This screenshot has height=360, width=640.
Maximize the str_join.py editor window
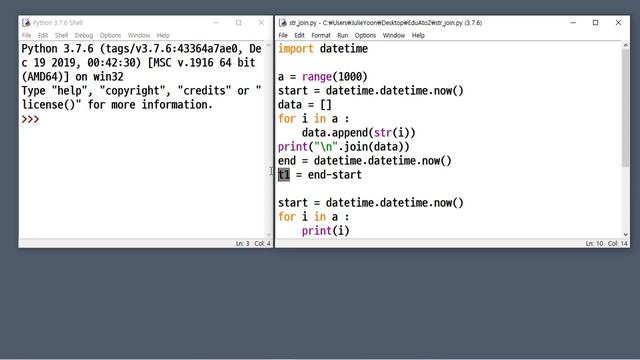pyautogui.click(x=596, y=23)
